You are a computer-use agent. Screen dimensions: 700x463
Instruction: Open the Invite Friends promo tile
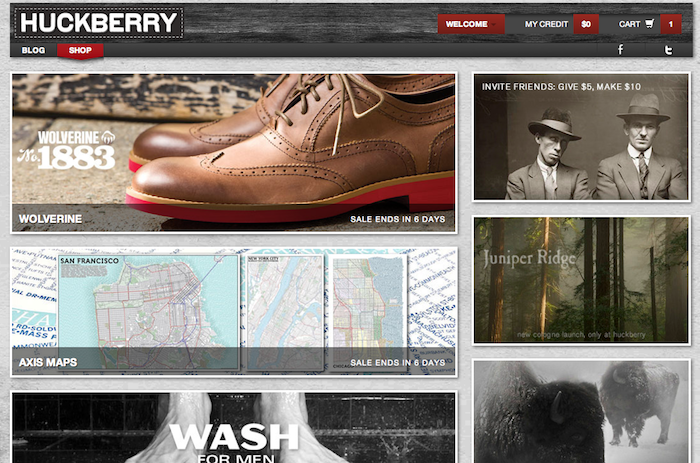pyautogui.click(x=581, y=137)
